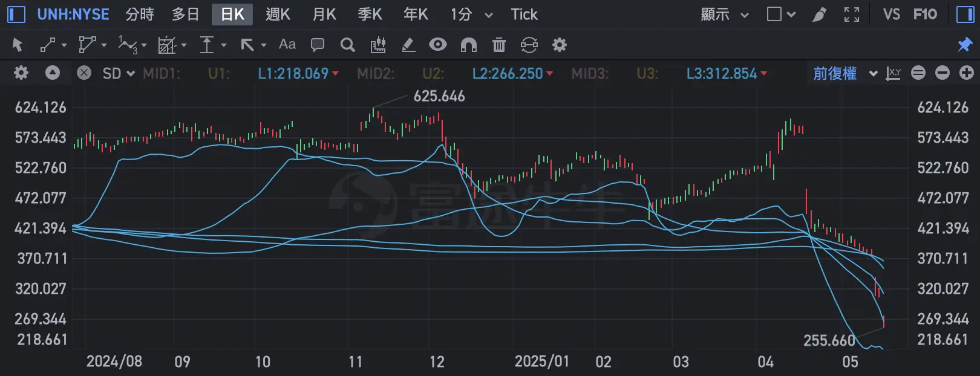Expand the chart layout dropdown arrow
This screenshot has width=980, height=376.
pyautogui.click(x=791, y=15)
